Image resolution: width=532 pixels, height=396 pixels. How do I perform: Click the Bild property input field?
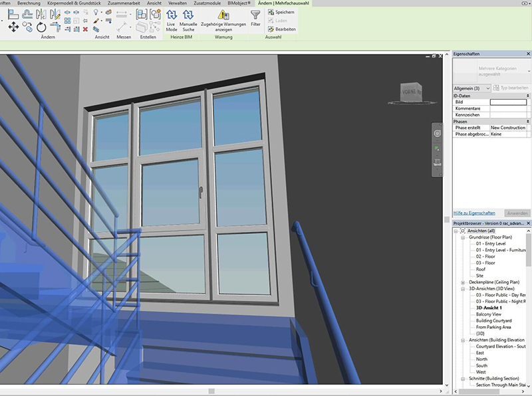coord(508,102)
